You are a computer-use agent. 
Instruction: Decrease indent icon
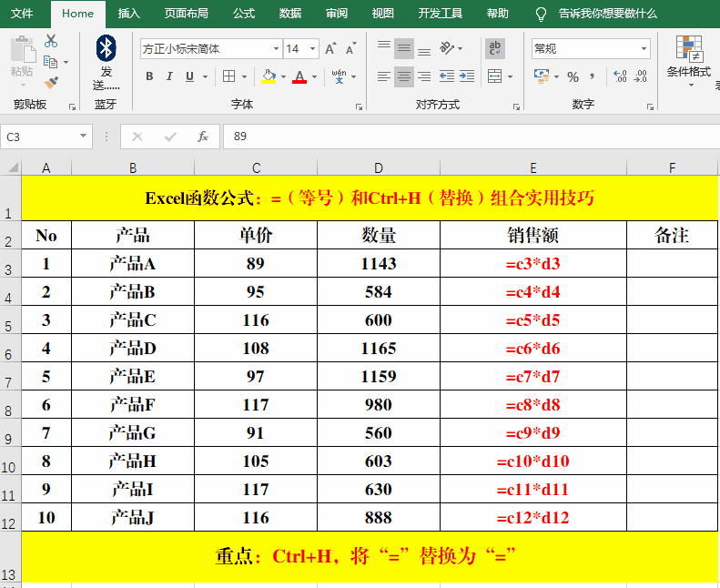446,76
